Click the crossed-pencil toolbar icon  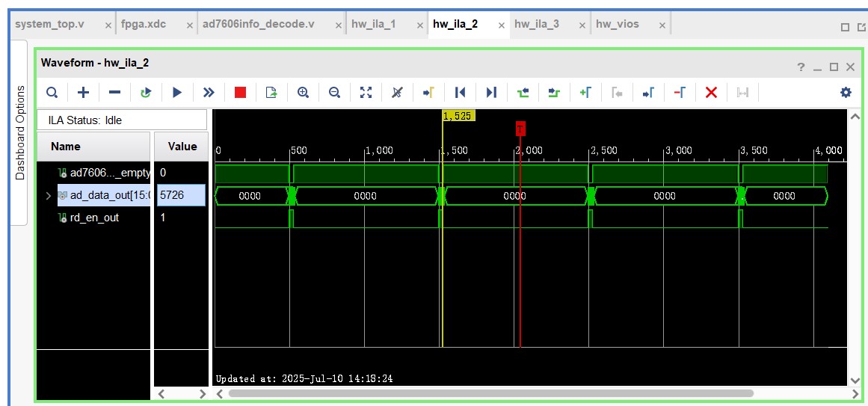click(397, 93)
